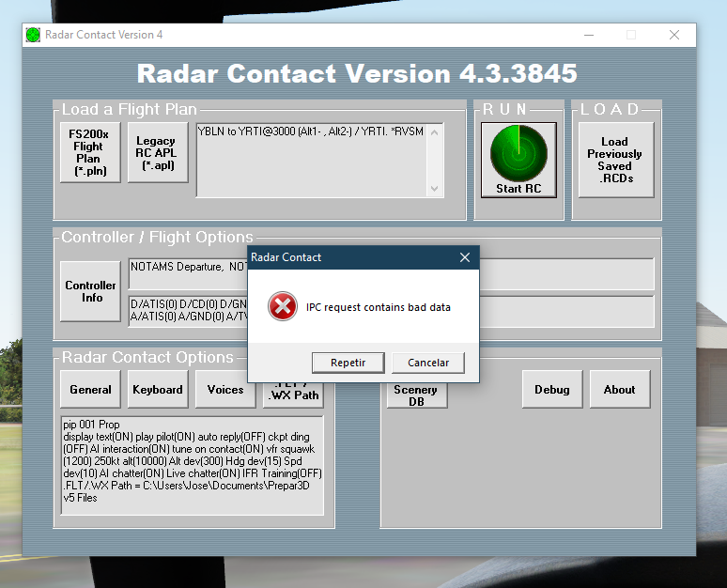Open Legacy RC APL (*.apl) loader
The height and width of the screenshot is (588, 727).
coord(158,152)
